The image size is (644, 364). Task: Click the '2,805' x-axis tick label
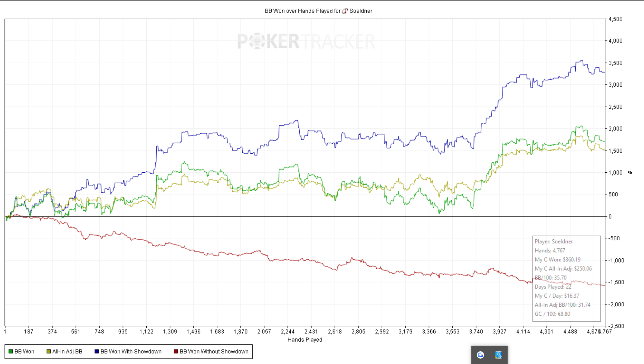tap(358, 331)
